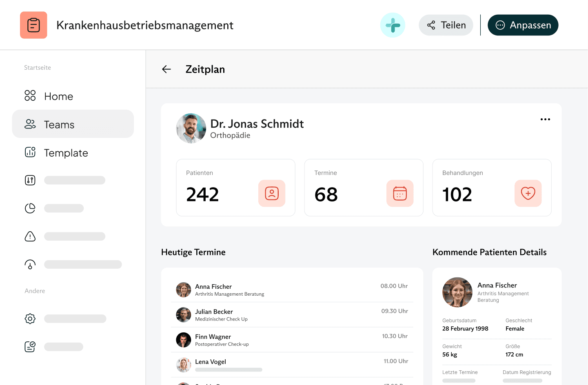Open the settings gear sidebar item
The image size is (588, 385).
coord(30,319)
